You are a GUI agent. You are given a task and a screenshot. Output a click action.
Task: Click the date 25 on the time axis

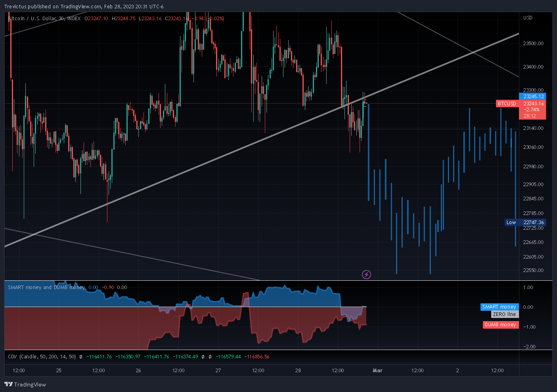59,371
